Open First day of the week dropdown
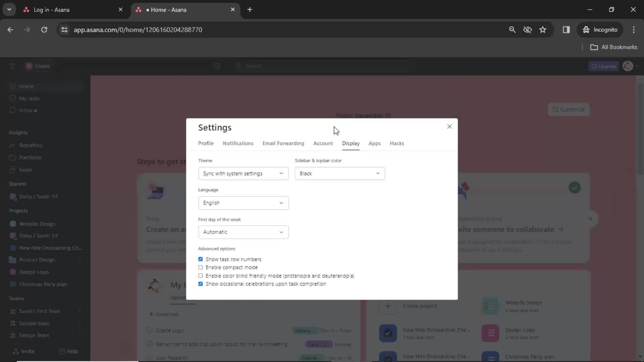Screen dimensions: 644x362 [243, 232]
